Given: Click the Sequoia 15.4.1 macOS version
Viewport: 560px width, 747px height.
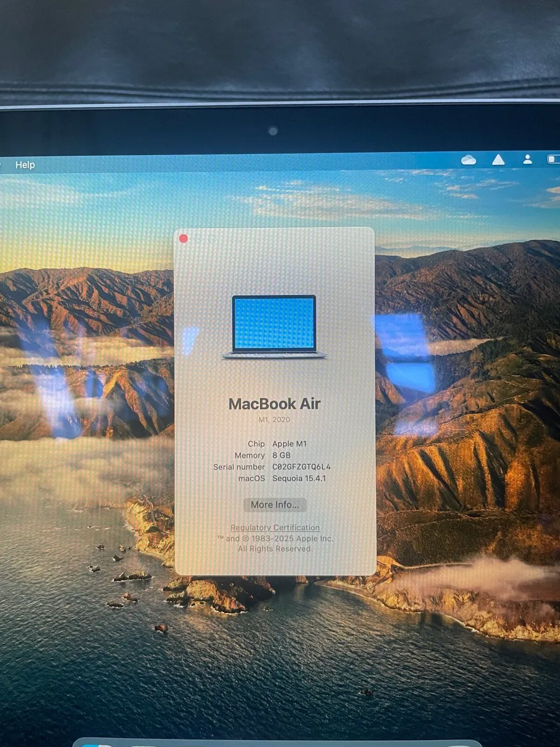Looking at the screenshot, I should (x=299, y=478).
